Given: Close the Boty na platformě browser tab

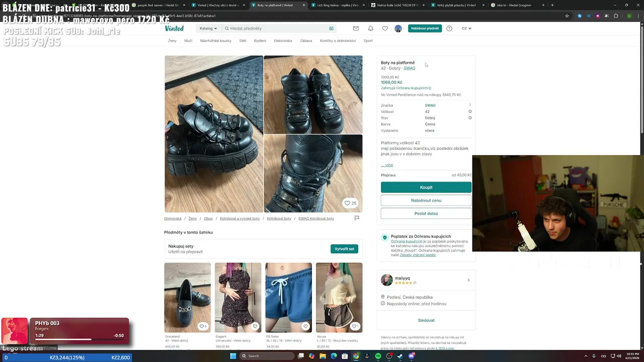Looking at the screenshot, I should pyautogui.click(x=303, y=5).
